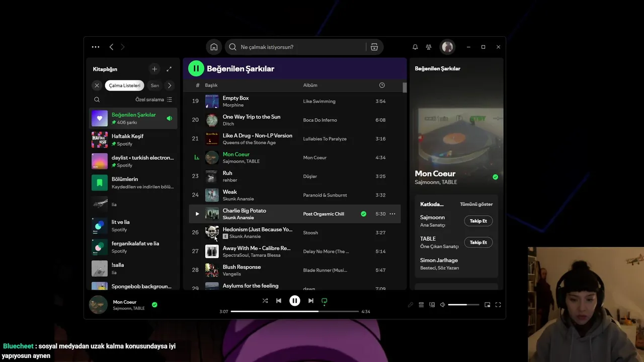644x362 pixels.
Task: Open the Browse icon in the search bar
Action: pyautogui.click(x=374, y=47)
